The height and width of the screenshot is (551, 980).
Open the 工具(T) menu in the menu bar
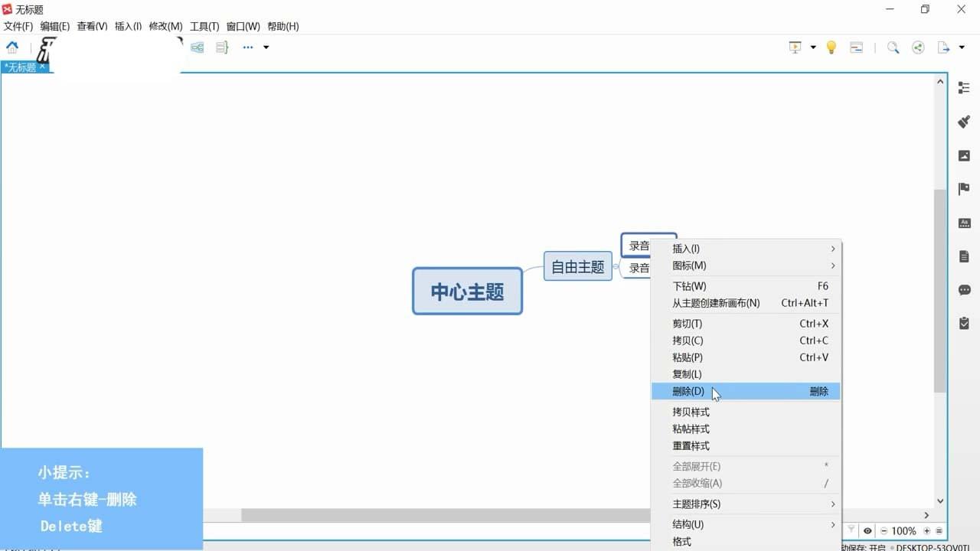click(204, 25)
